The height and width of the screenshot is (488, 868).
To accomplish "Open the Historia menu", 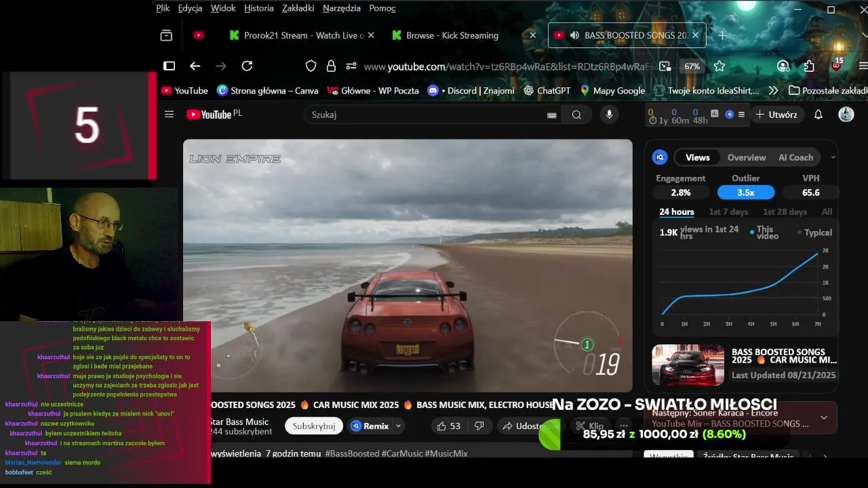I will 259,8.
